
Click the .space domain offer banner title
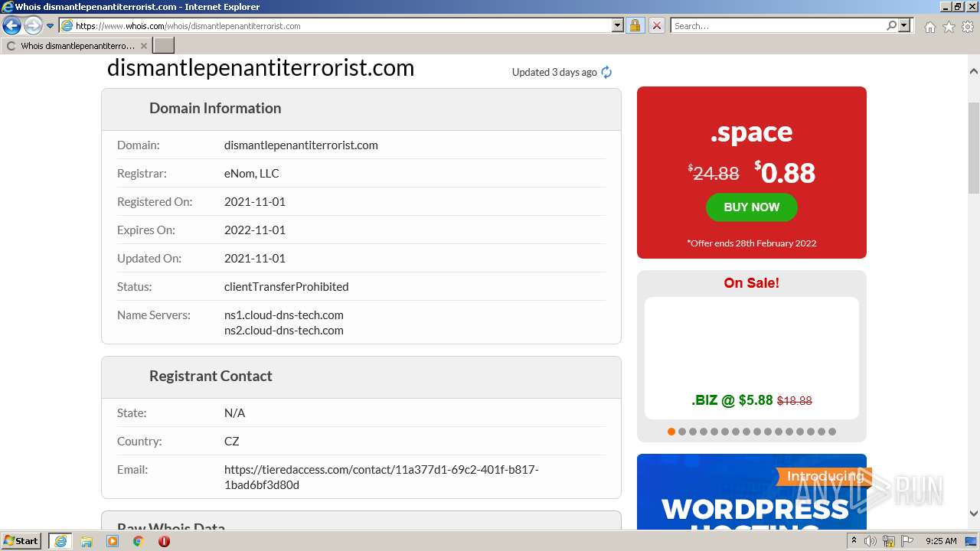[751, 132]
